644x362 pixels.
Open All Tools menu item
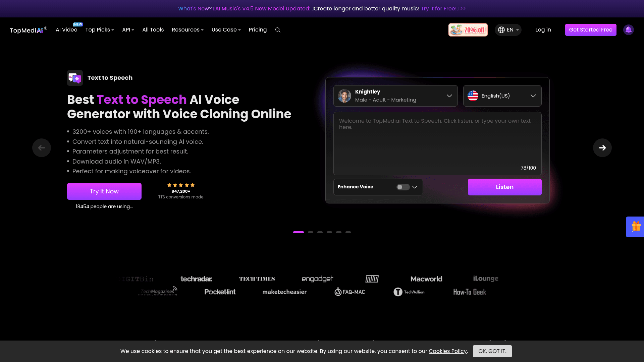pos(153,30)
